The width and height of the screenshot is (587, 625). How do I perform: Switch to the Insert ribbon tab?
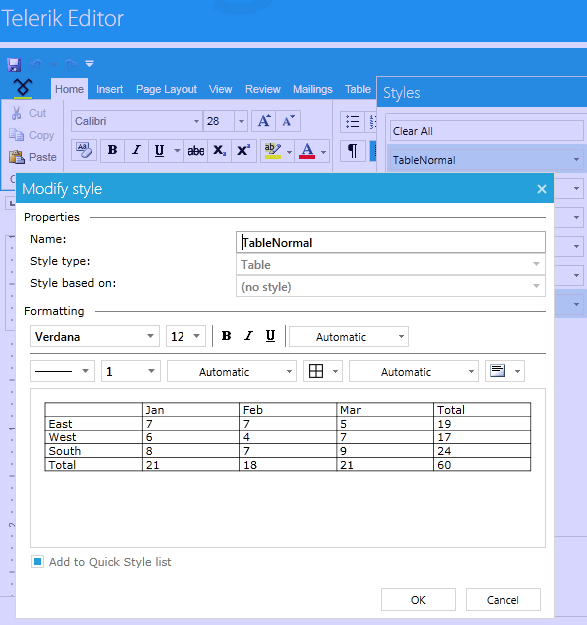coord(110,89)
